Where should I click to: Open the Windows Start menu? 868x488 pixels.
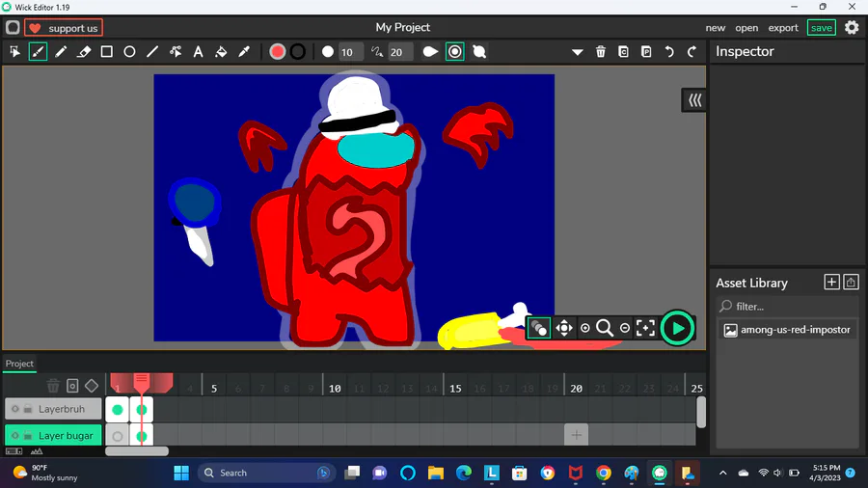pos(181,474)
